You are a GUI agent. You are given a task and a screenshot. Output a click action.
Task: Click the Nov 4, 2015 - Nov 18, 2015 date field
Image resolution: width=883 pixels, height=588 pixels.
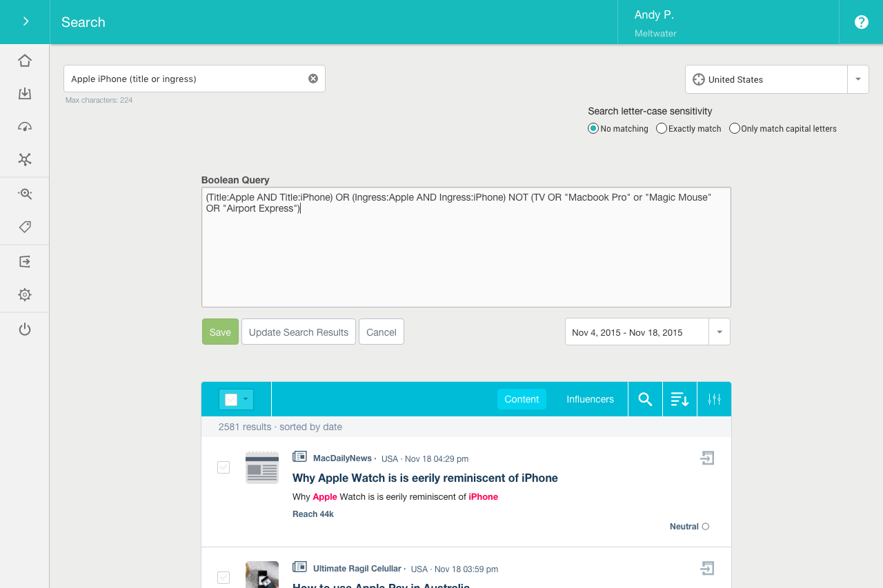click(637, 332)
